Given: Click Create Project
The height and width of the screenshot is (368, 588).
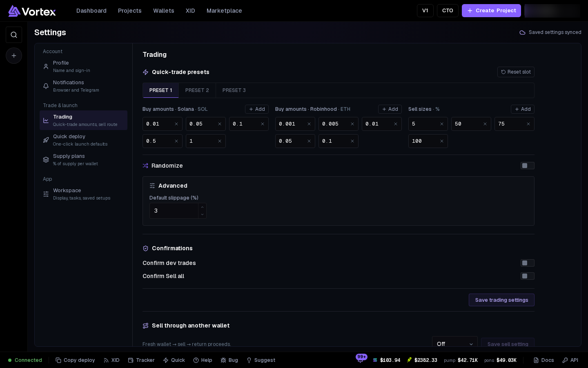Looking at the screenshot, I should point(491,11).
